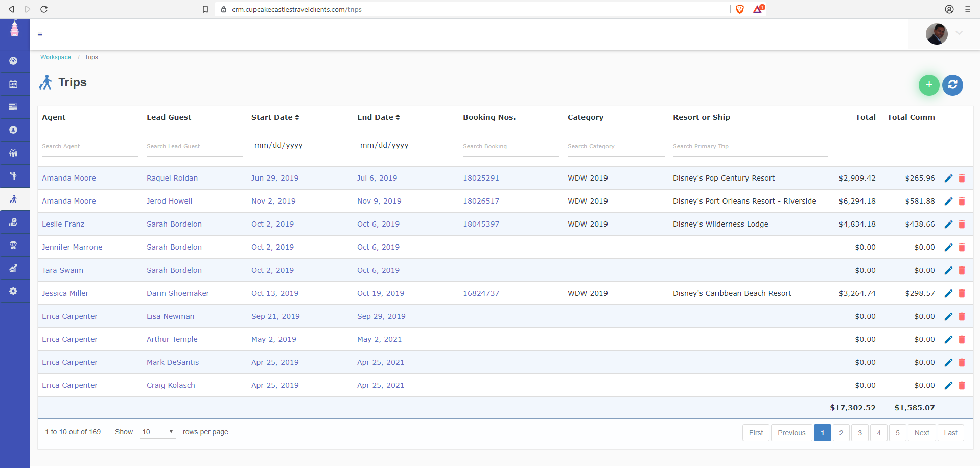Viewport: 980px width, 468px height.
Task: Click the pink castle logo
Action: click(x=15, y=29)
